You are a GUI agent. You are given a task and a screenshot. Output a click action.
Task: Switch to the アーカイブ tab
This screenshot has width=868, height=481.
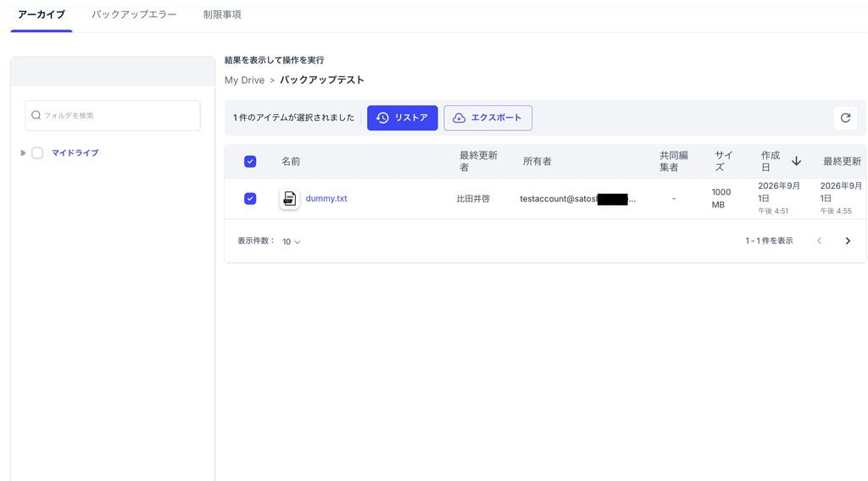pos(42,15)
